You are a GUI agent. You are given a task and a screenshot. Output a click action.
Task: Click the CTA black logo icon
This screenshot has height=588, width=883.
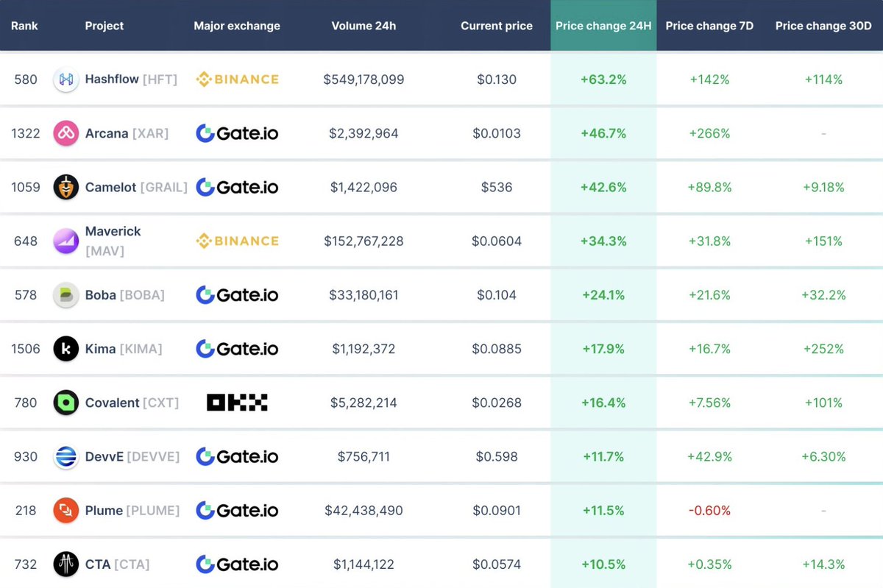point(66,564)
